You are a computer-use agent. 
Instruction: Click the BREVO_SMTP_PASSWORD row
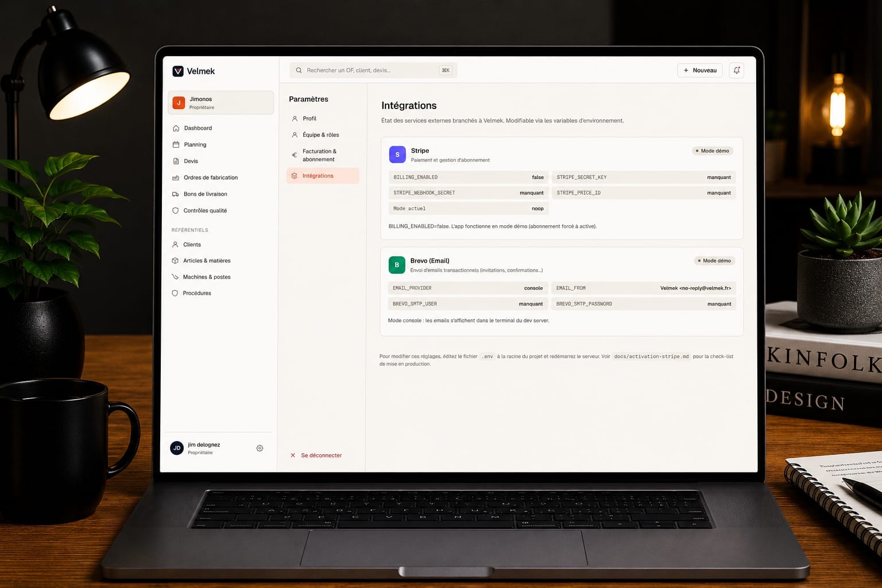pos(644,304)
